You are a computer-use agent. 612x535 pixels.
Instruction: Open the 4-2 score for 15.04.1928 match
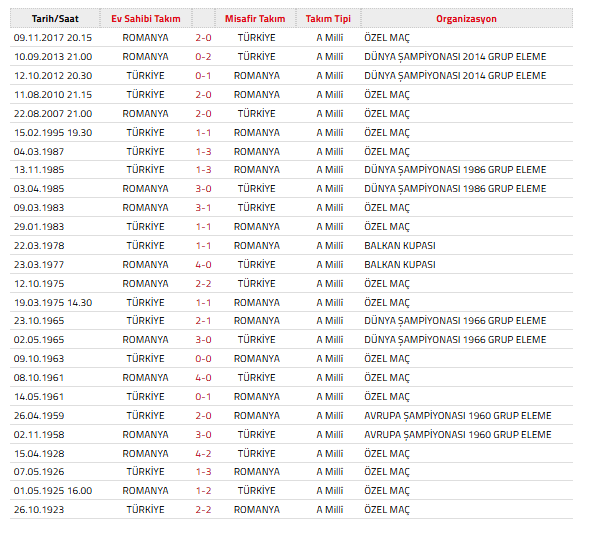[203, 453]
